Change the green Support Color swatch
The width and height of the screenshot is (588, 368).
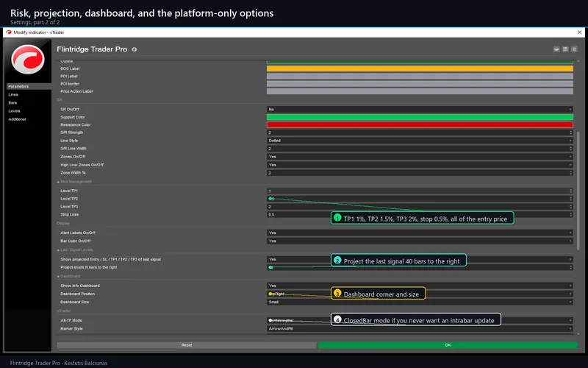coord(420,117)
